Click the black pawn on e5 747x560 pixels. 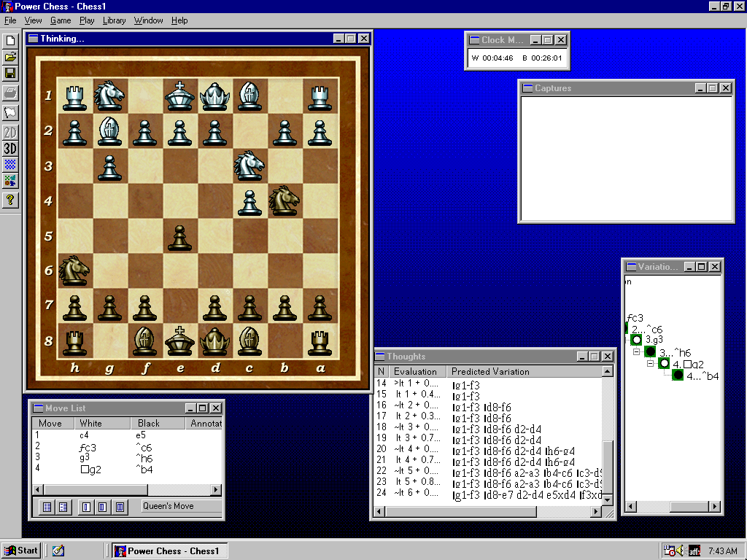point(179,237)
